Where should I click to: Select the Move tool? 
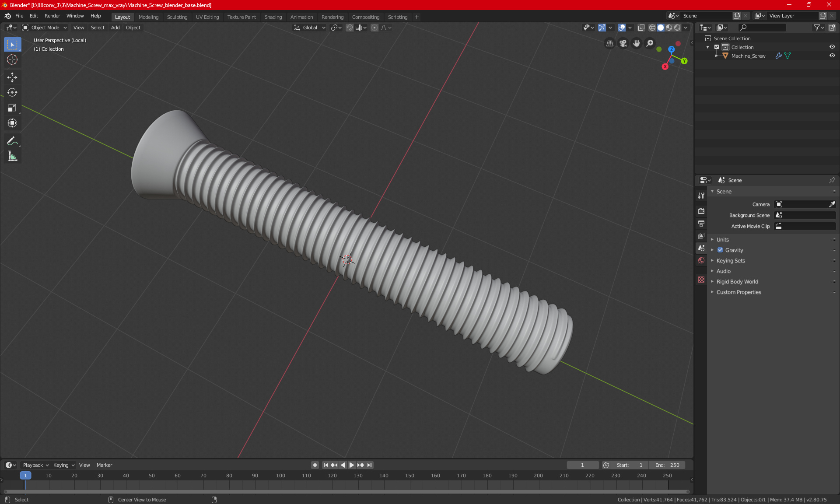pyautogui.click(x=12, y=77)
